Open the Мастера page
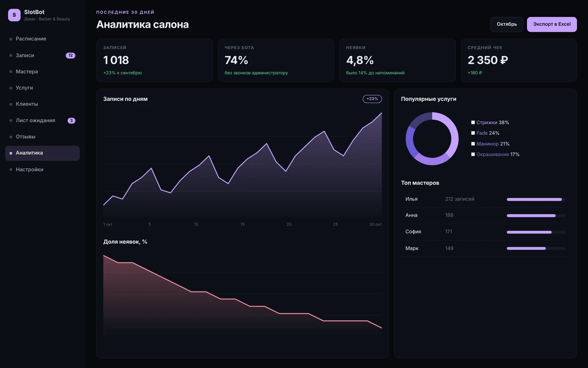 pyautogui.click(x=42, y=71)
